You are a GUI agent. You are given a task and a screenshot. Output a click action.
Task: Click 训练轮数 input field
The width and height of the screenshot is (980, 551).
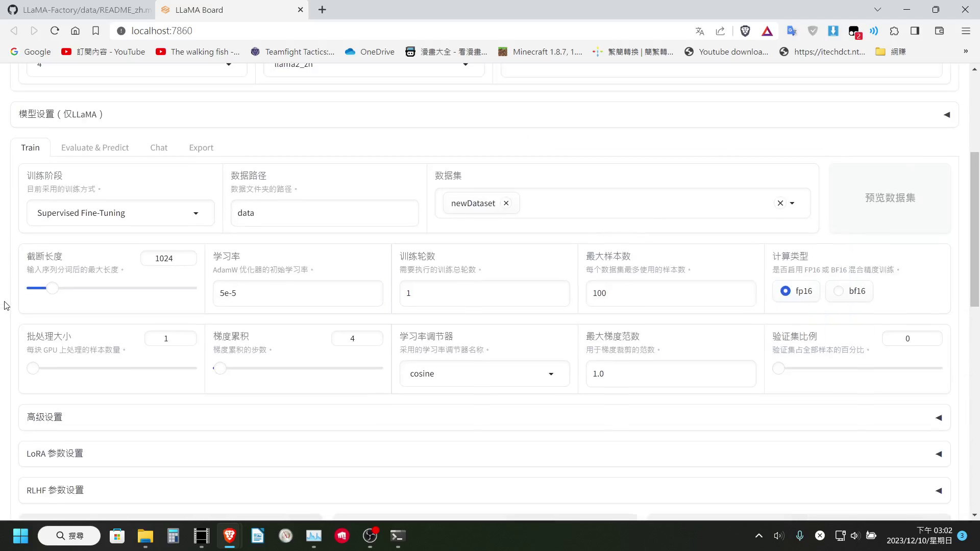click(484, 293)
